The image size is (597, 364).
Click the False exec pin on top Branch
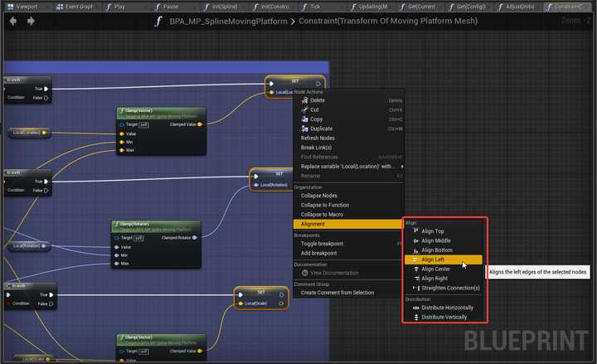(x=46, y=98)
